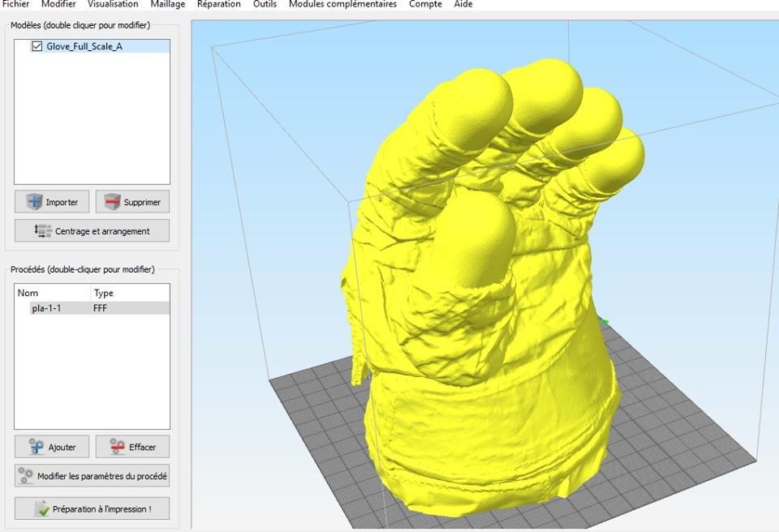
Task: Uncheck the Glove_Full_Scale_A model checkbox
Action: coord(37,46)
